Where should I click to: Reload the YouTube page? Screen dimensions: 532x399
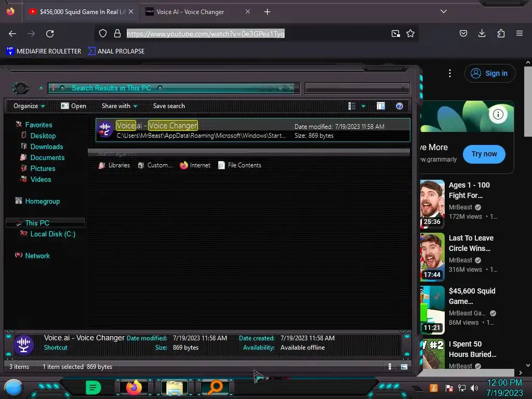[50, 34]
